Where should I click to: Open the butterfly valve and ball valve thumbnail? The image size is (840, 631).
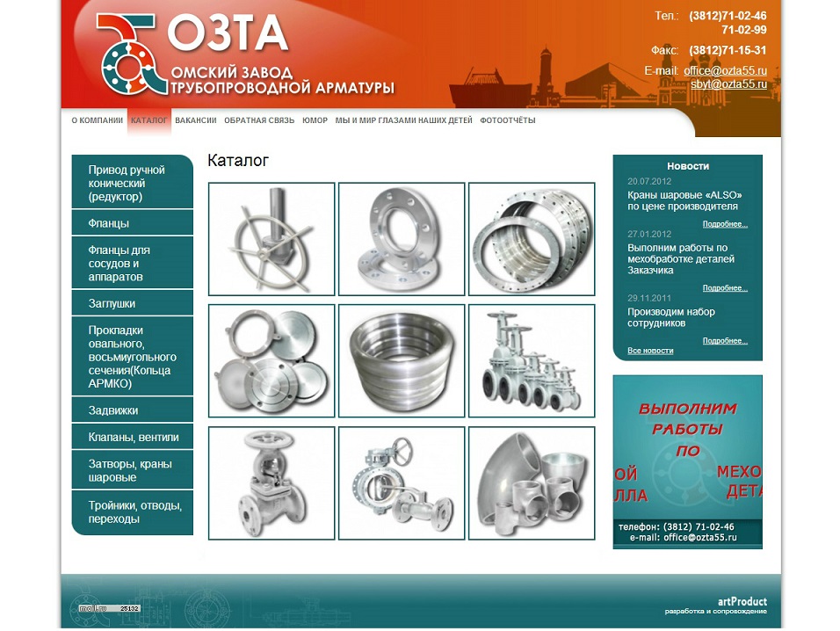[x=402, y=483]
